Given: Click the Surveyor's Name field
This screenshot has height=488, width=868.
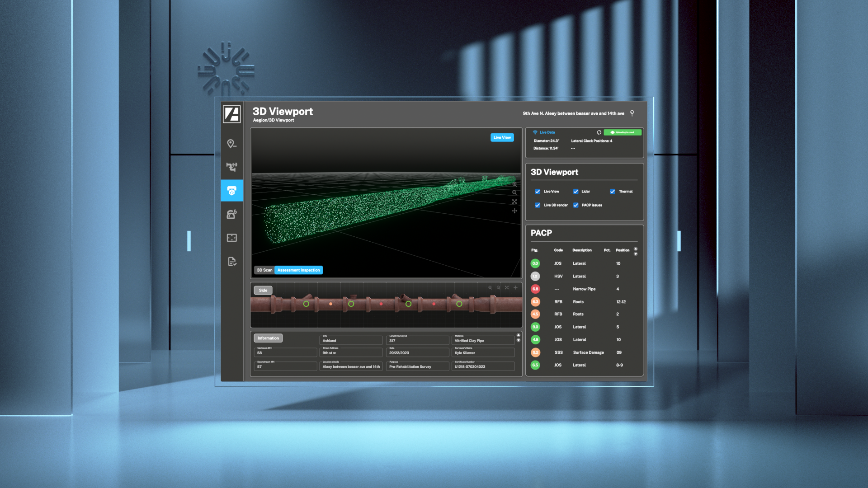Looking at the screenshot, I should click(483, 353).
